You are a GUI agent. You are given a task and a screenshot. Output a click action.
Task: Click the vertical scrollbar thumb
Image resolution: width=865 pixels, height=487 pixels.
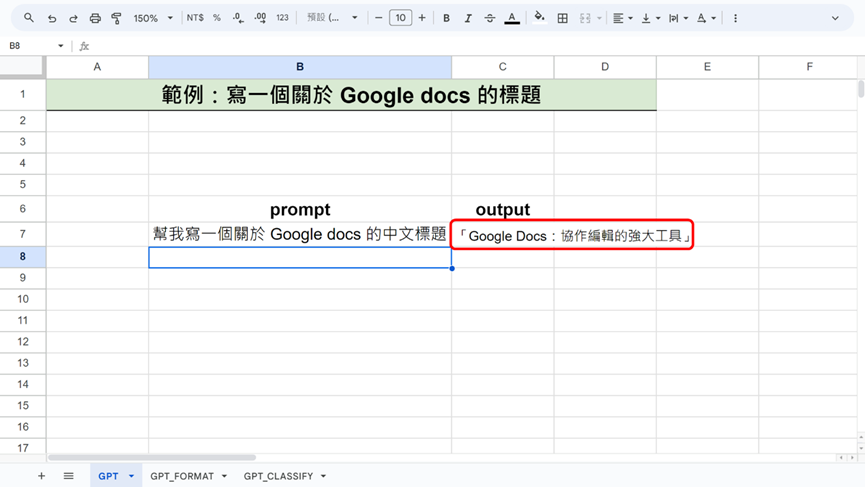coord(861,89)
